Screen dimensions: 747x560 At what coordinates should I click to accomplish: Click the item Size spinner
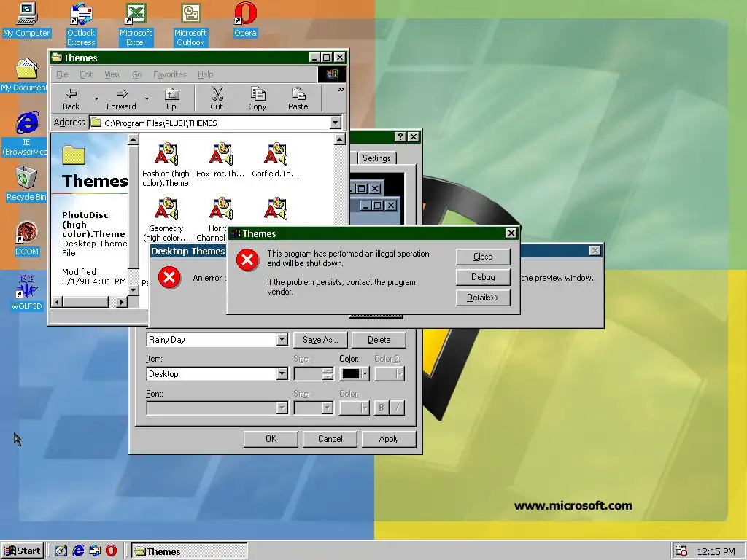point(328,374)
